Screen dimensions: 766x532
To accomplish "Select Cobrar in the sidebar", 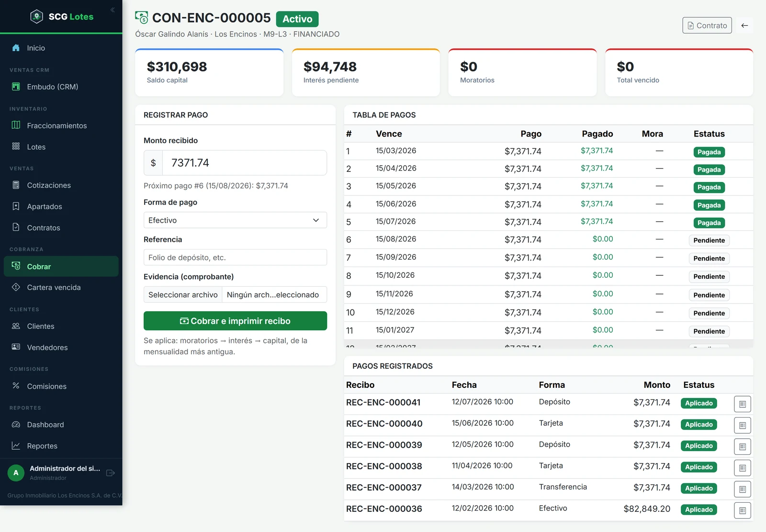I will click(x=61, y=267).
